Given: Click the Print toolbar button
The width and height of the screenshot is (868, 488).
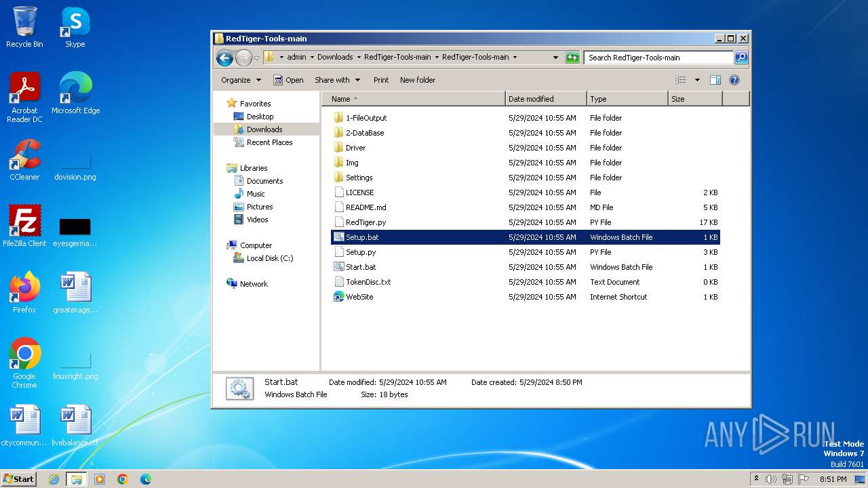Looking at the screenshot, I should pos(381,80).
